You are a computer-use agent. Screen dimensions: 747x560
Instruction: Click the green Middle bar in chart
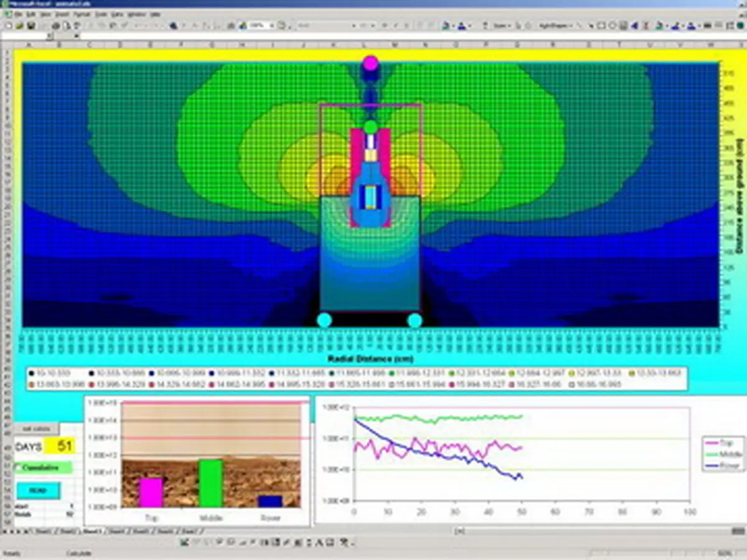(x=210, y=483)
